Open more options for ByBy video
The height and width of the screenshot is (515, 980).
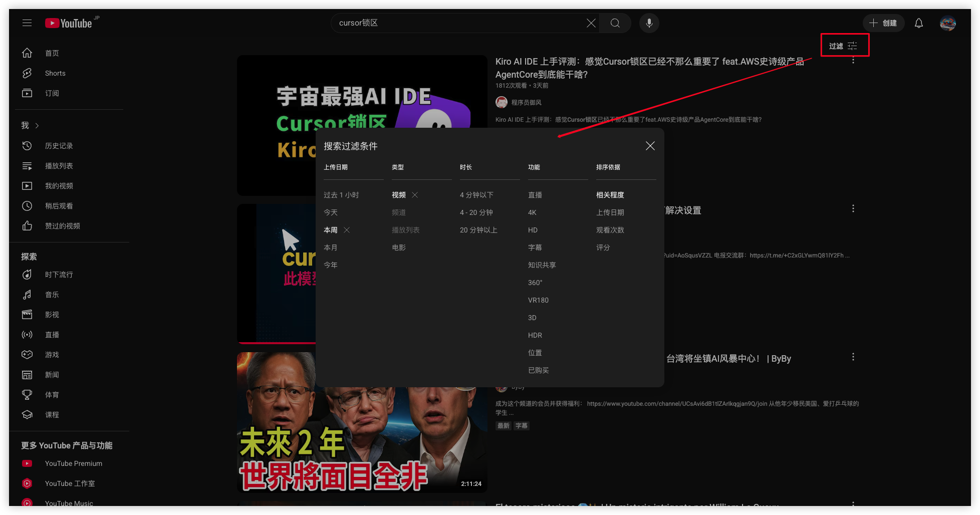[853, 357]
